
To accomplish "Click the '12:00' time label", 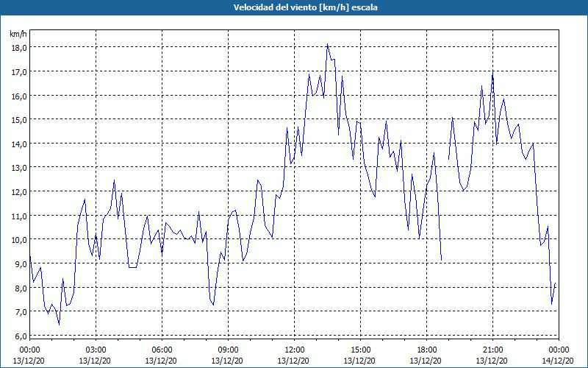I will pos(295,350).
